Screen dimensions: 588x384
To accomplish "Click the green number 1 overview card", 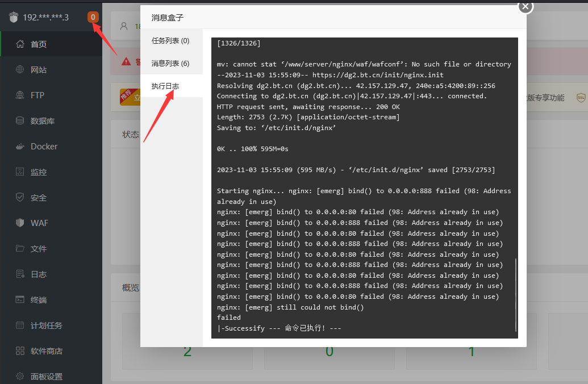I will (472, 352).
